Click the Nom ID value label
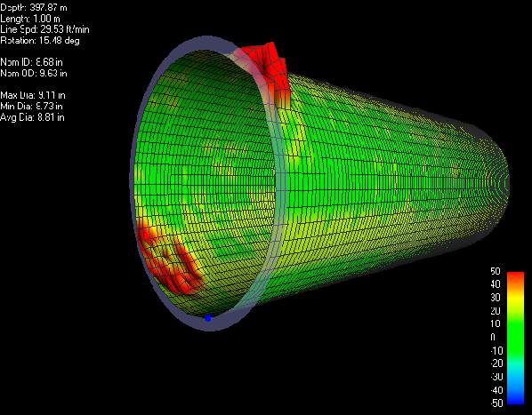This screenshot has width=532, height=415. [x=31, y=62]
